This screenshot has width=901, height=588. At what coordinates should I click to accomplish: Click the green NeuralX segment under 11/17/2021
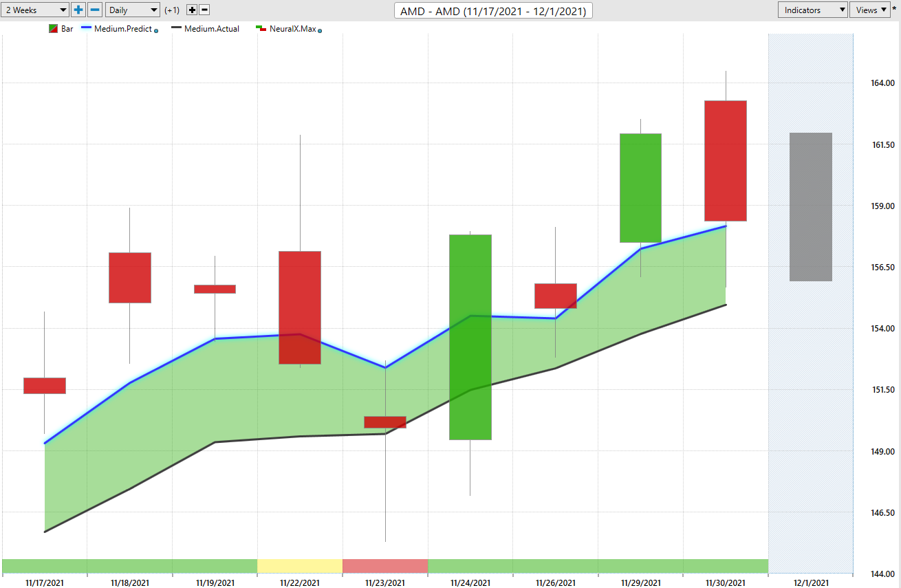[45, 566]
